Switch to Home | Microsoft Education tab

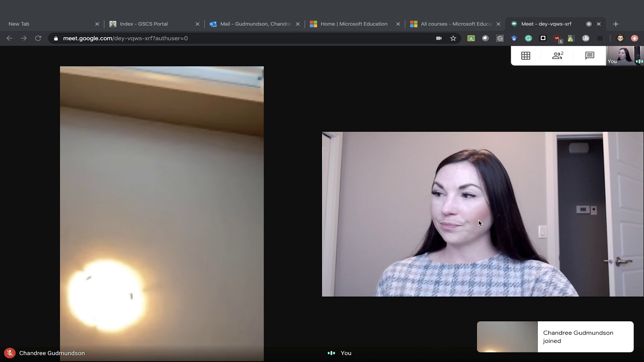354,24
